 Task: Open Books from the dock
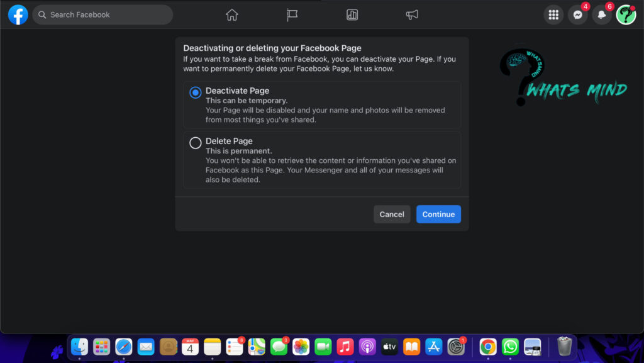(411, 347)
